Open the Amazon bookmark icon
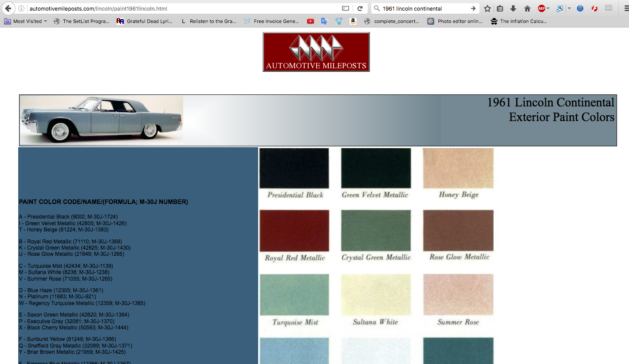Image resolution: width=629 pixels, height=364 pixels. tap(353, 21)
